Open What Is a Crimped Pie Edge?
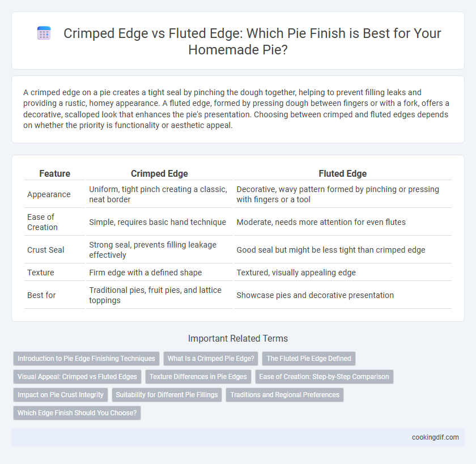Image resolution: width=476 pixels, height=464 pixels. click(x=211, y=359)
